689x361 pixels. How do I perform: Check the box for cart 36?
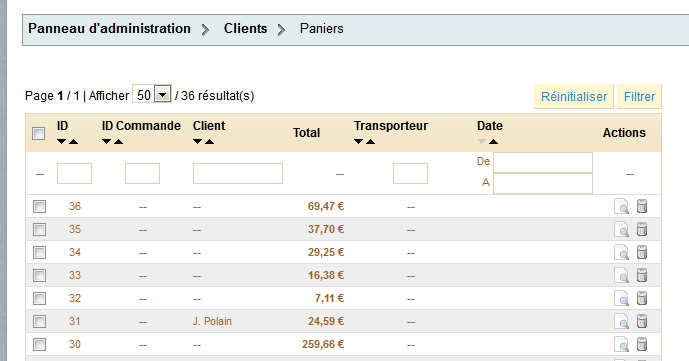click(40, 206)
